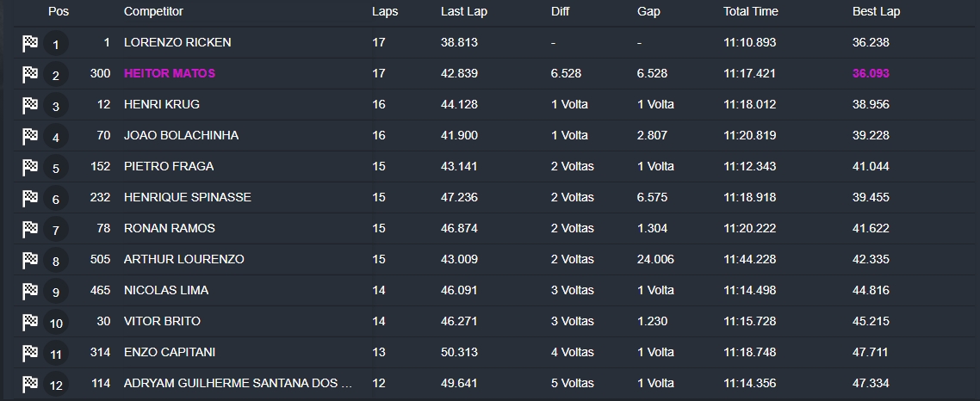Click the checkered flag icon for Lorenzo Ricken
The image size is (980, 401).
pyautogui.click(x=30, y=44)
